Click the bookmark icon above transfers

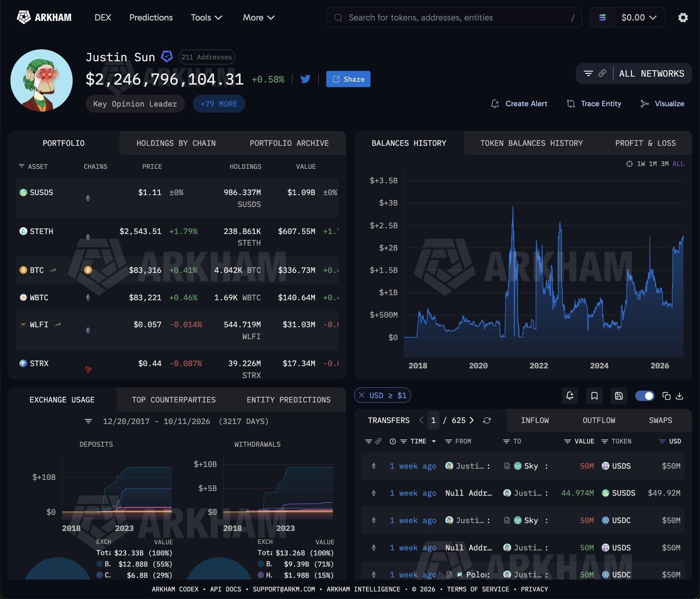[x=594, y=396]
